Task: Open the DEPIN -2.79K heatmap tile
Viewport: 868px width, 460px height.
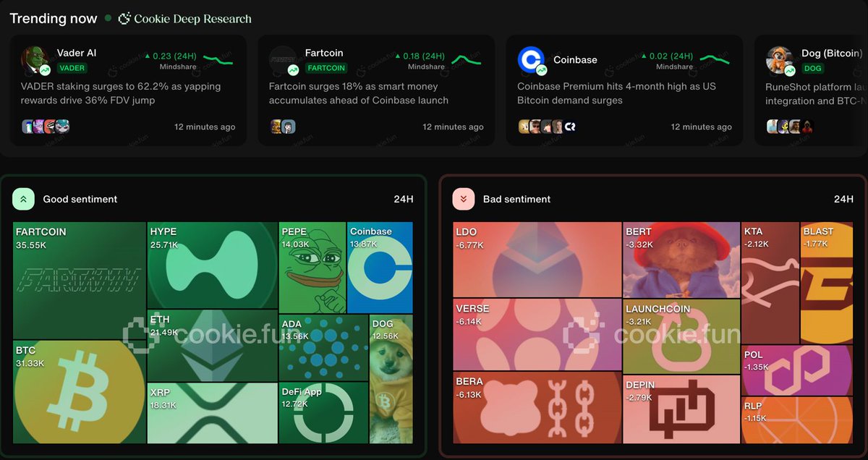Action: coord(681,409)
